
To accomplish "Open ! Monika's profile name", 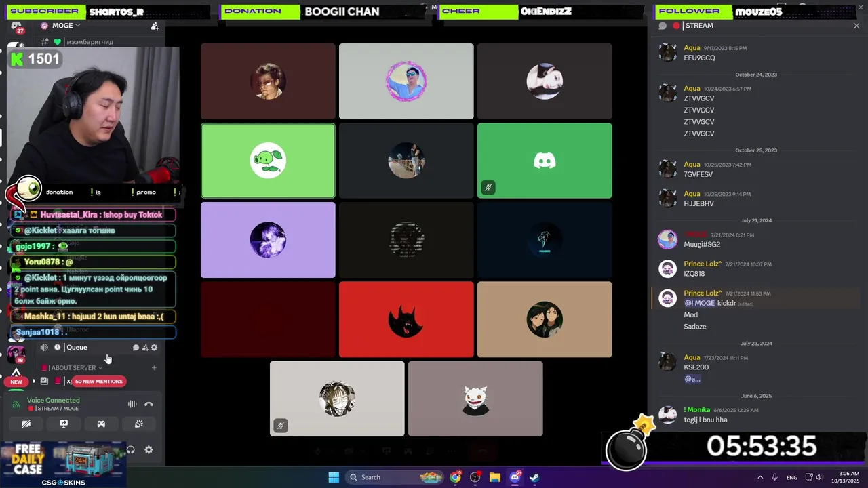I will click(696, 410).
